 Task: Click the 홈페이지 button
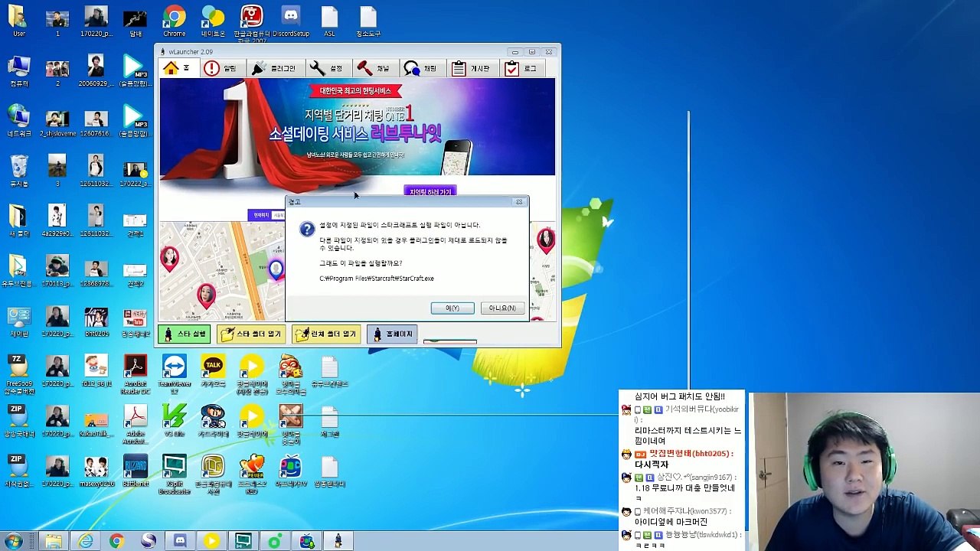[x=392, y=334]
